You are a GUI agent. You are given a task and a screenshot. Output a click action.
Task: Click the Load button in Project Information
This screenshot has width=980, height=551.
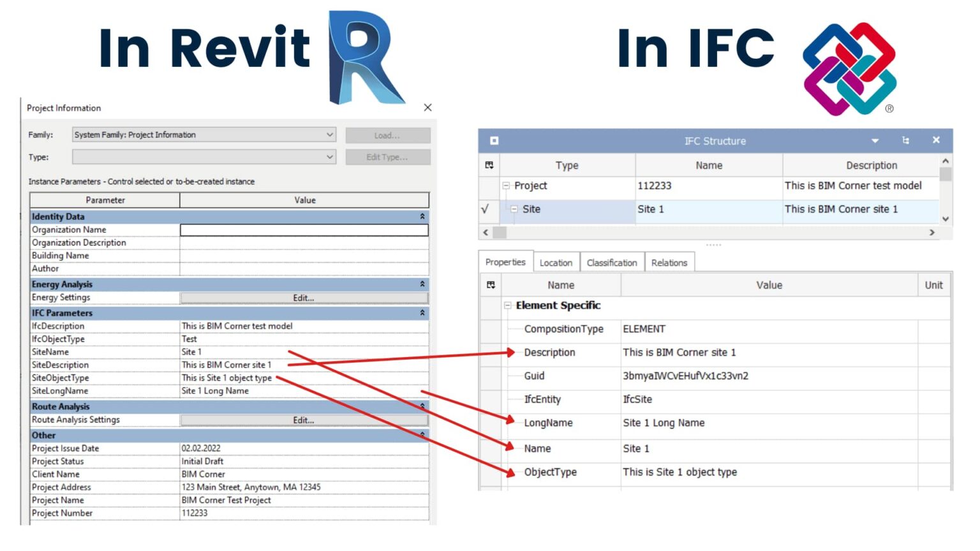coord(388,135)
